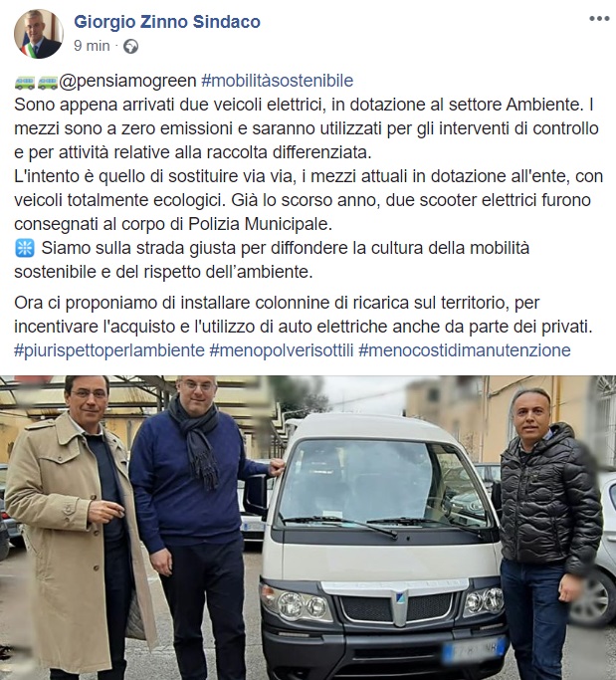Click the @pensiamogreen mention
This screenshot has height=680, width=616.
click(x=128, y=81)
